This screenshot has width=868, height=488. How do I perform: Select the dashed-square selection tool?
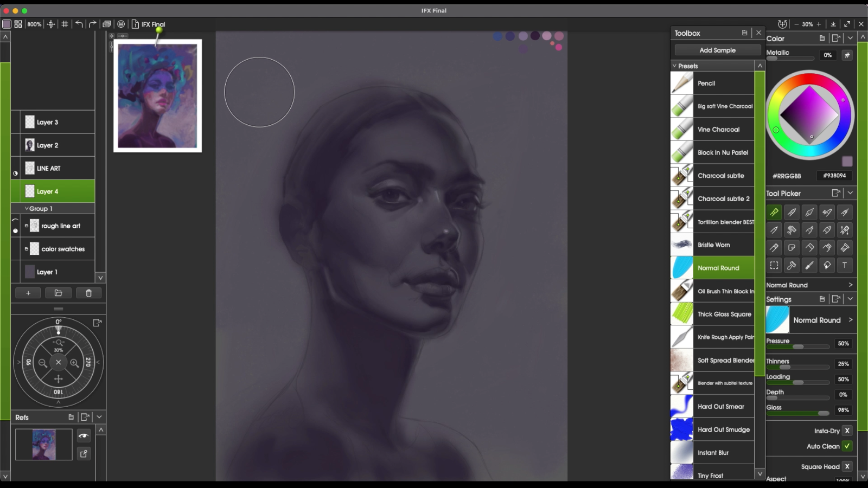[x=774, y=265]
